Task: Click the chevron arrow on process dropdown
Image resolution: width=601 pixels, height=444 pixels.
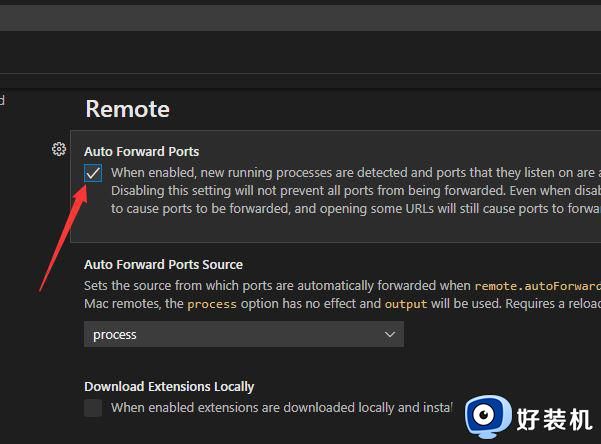Action: [x=390, y=335]
